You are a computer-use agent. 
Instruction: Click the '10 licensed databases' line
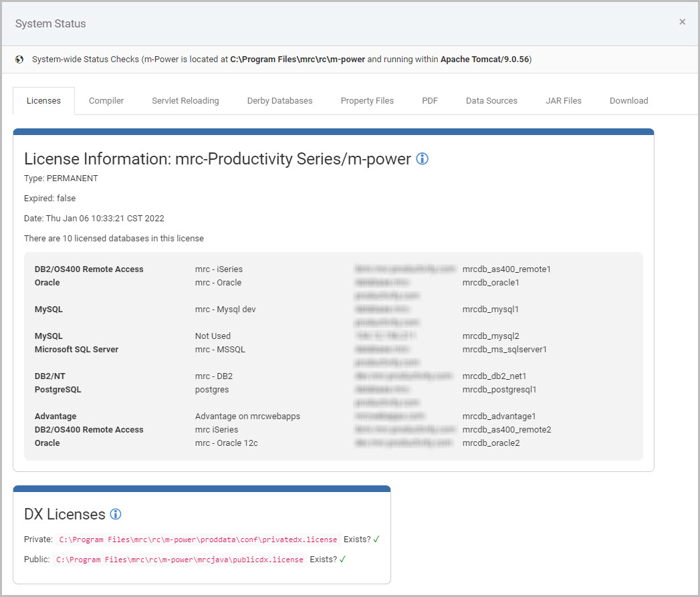coord(114,239)
